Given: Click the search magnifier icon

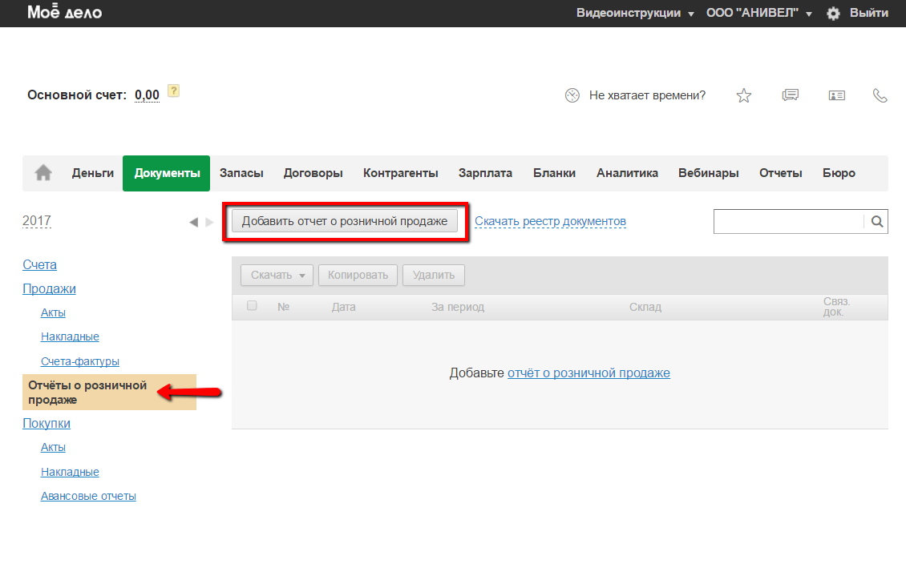Looking at the screenshot, I should (x=876, y=222).
